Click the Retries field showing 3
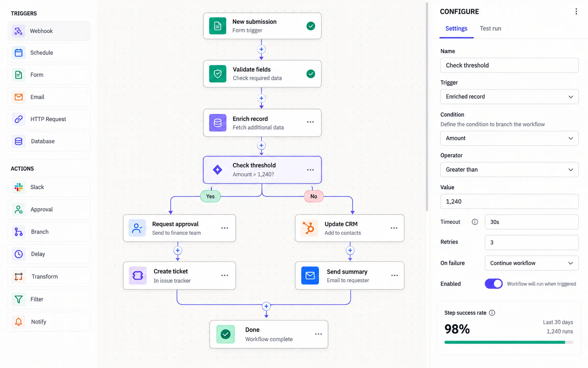The width and height of the screenshot is (588, 368). [532, 242]
